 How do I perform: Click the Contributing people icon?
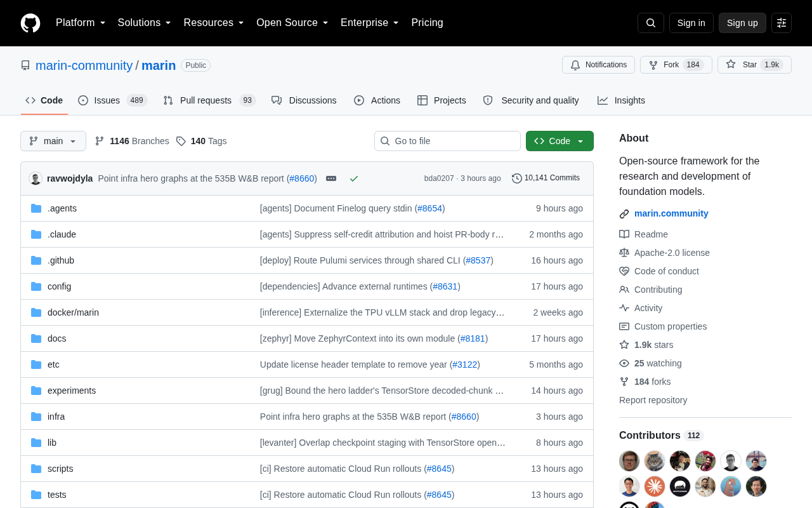pyautogui.click(x=624, y=290)
